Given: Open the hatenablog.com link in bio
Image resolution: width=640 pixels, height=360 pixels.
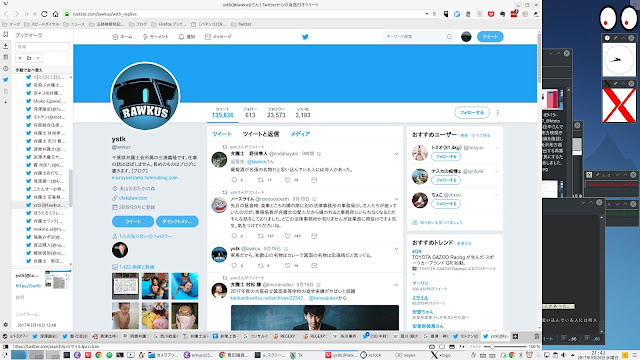Looking at the screenshot, I should click(145, 178).
